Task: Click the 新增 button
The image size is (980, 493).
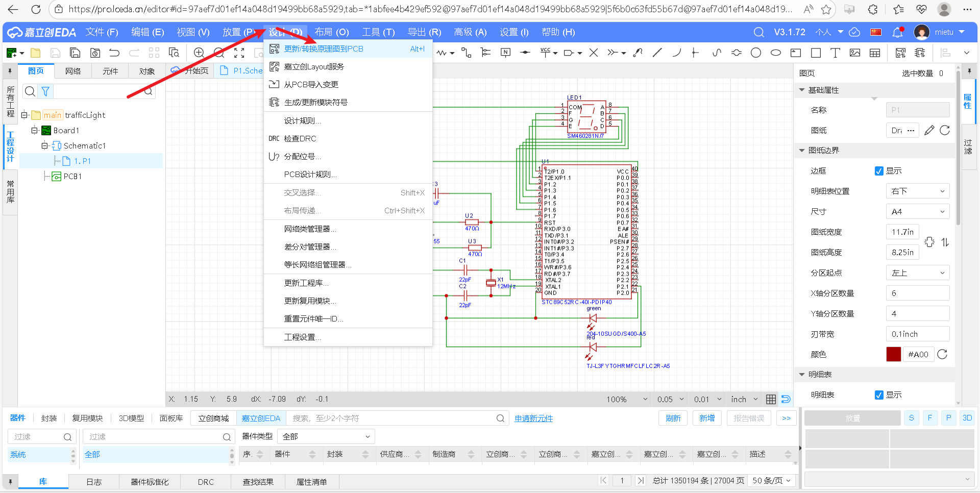Action: coord(707,418)
